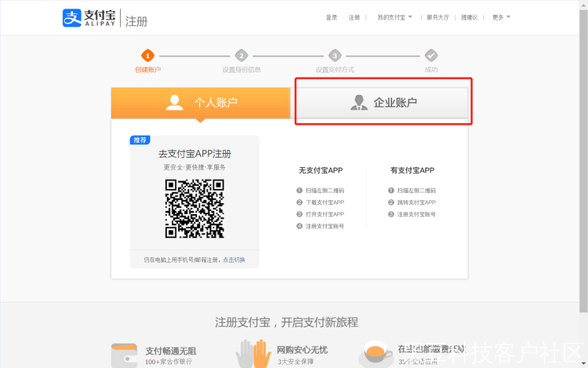This screenshot has height=368, width=588.
Task: Click the 点击切换 link below QR code
Action: point(234,260)
